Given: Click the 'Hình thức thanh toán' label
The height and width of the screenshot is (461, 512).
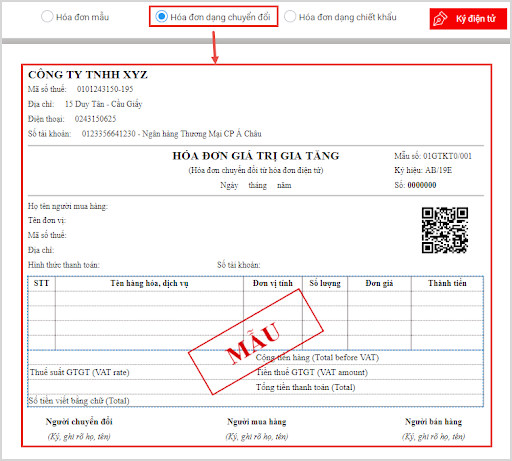Looking at the screenshot, I should click(64, 265).
